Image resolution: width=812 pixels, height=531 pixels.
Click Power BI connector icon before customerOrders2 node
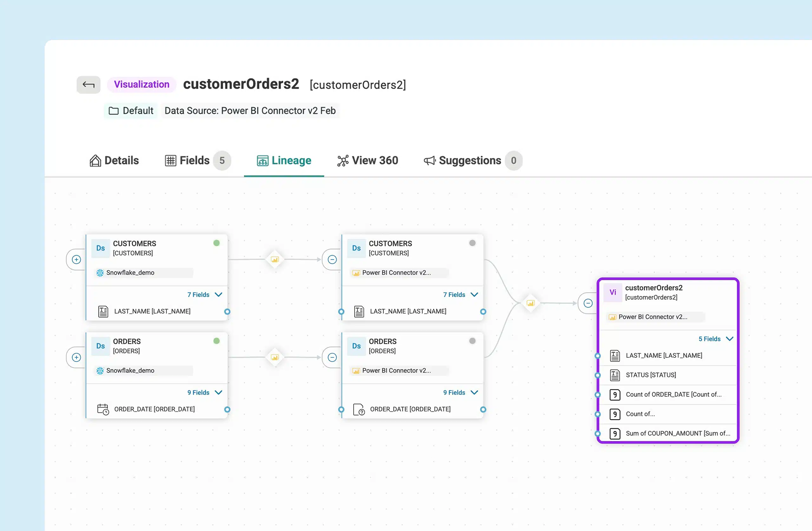click(x=531, y=303)
